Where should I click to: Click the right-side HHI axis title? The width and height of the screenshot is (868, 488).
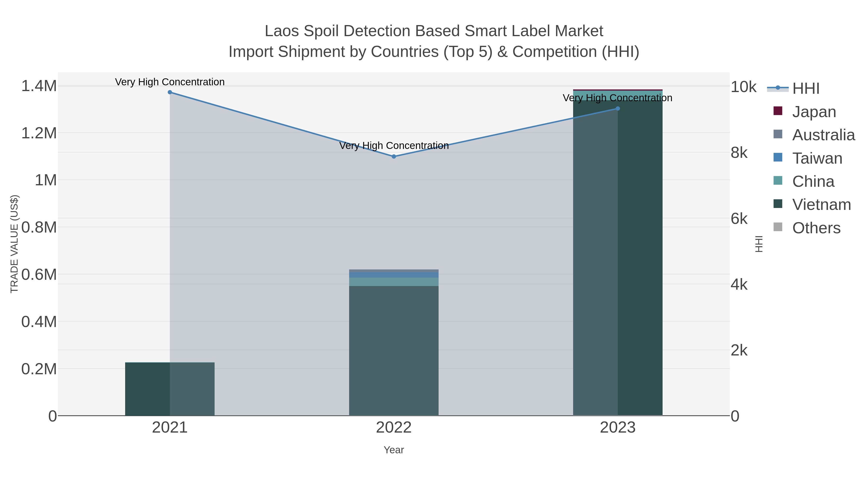click(759, 244)
